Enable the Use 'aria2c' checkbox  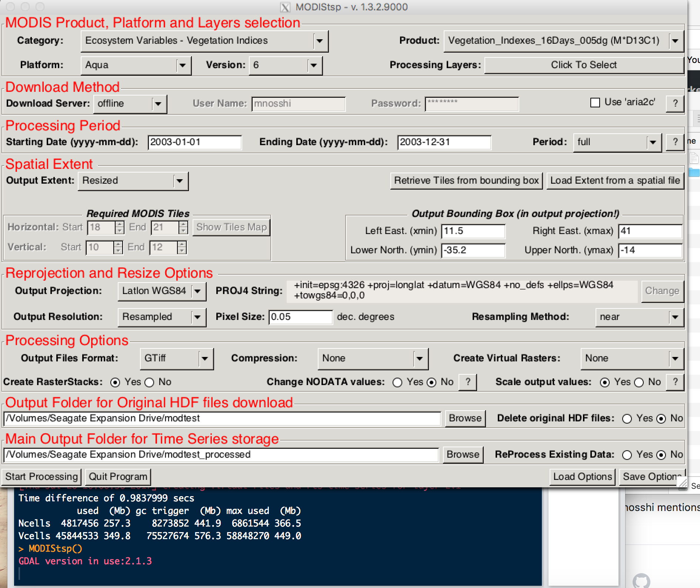(595, 103)
